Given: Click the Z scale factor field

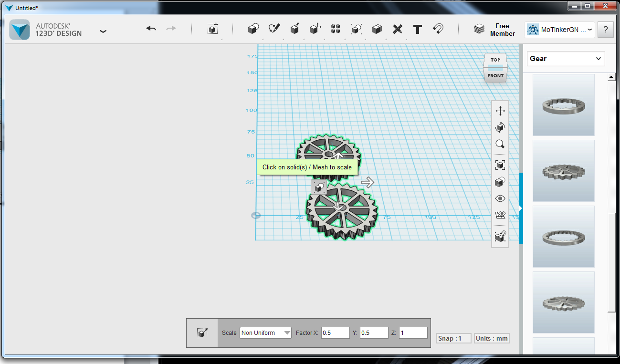Looking at the screenshot, I should [413, 333].
